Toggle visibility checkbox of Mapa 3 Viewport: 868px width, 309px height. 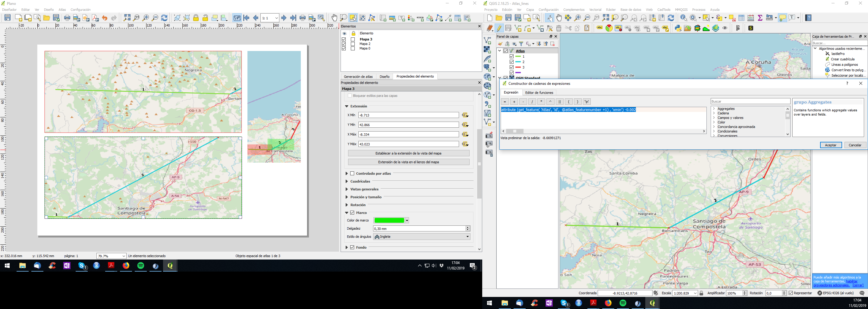344,40
